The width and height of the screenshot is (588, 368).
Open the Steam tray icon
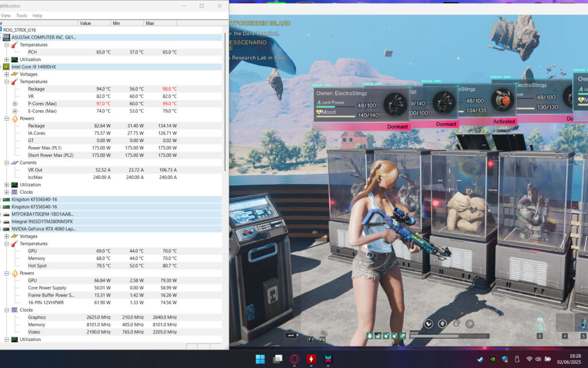pos(480,359)
